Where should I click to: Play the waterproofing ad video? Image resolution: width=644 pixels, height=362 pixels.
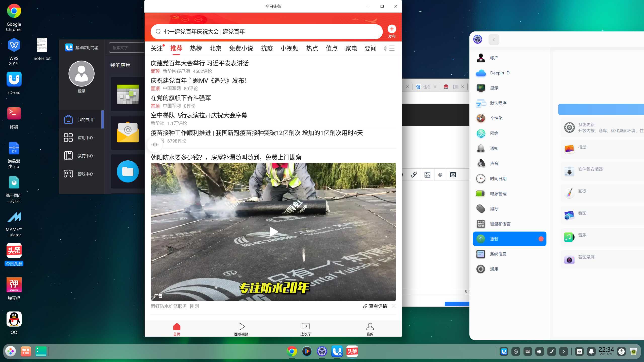(273, 232)
